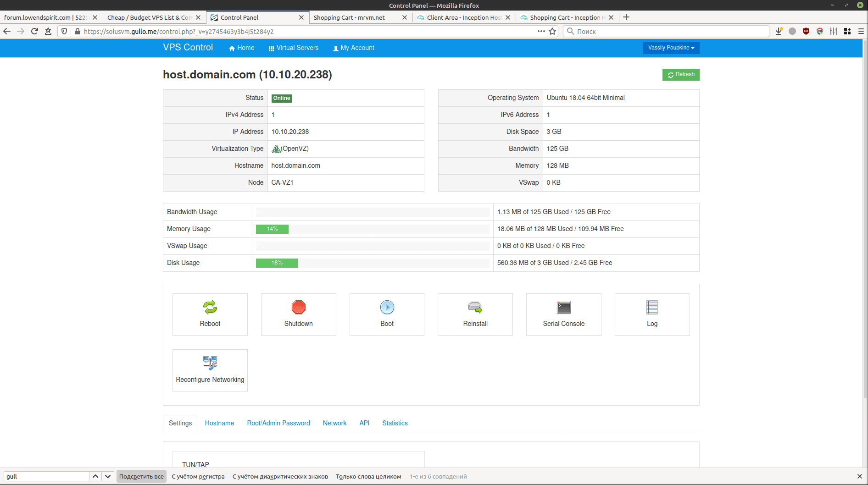Open the Firefox hamburger menu

[861, 31]
